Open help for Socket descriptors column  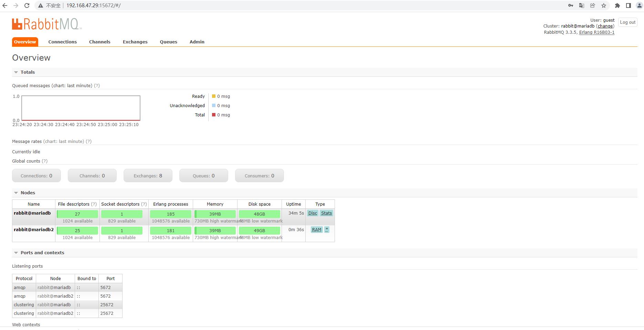(x=144, y=204)
